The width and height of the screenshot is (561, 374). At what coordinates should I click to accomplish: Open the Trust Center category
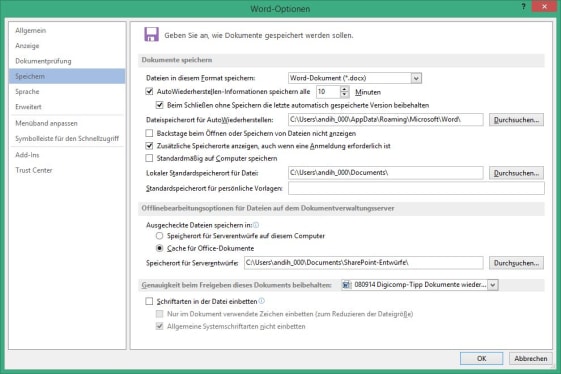point(67,170)
